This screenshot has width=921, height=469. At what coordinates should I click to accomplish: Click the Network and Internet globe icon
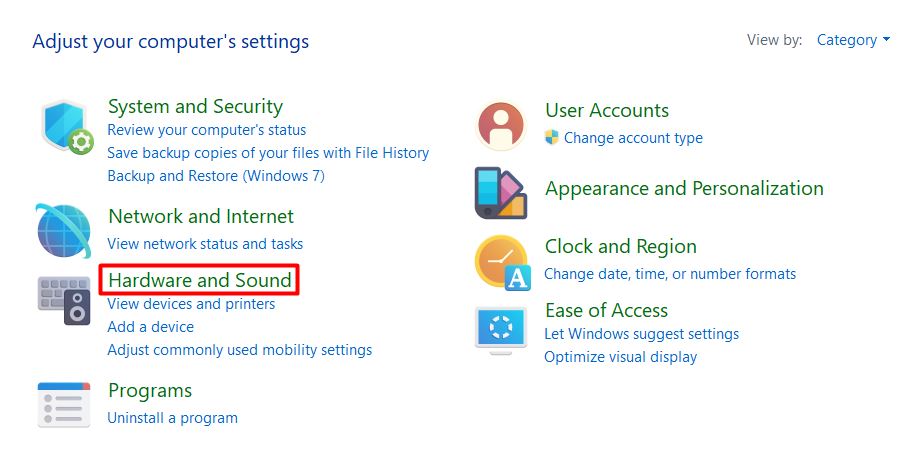pos(63,230)
